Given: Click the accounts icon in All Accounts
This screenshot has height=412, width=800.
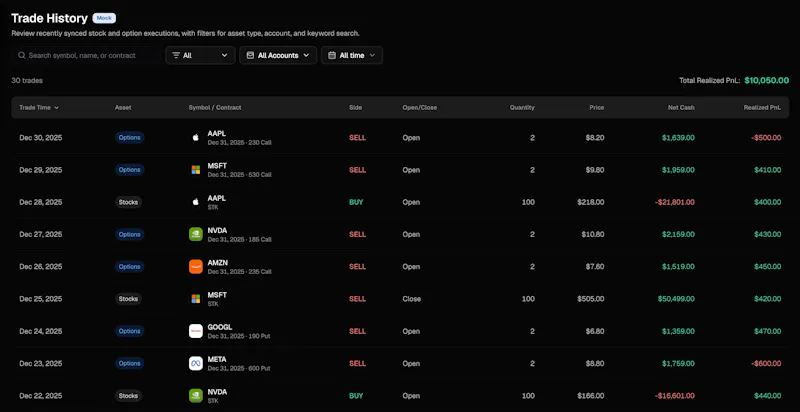Looking at the screenshot, I should [x=251, y=55].
